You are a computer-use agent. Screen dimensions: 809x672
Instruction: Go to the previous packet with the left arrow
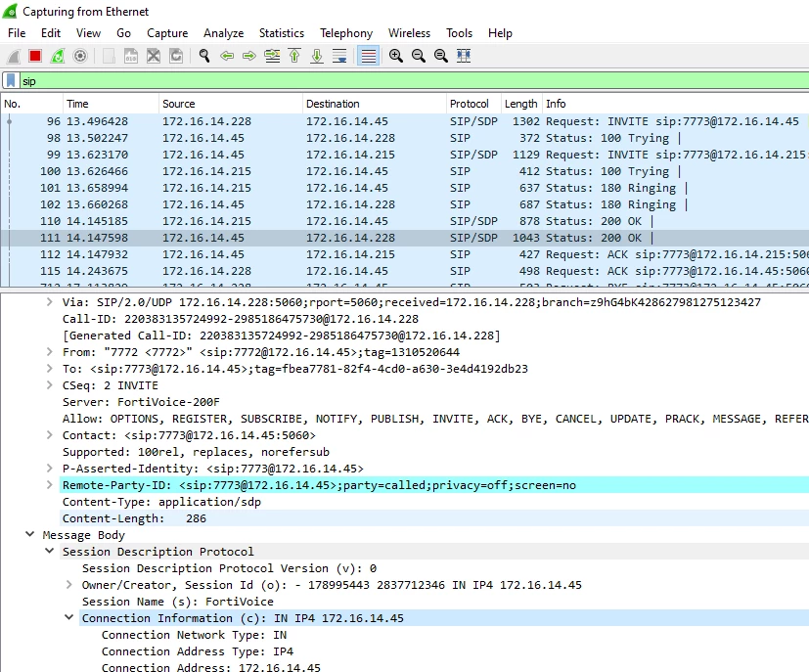[x=227, y=56]
